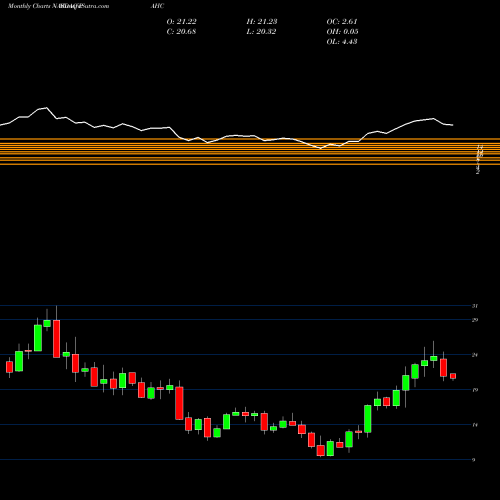Select the open price 'O: 21.22'
The height and width of the screenshot is (500, 500).
181,22
